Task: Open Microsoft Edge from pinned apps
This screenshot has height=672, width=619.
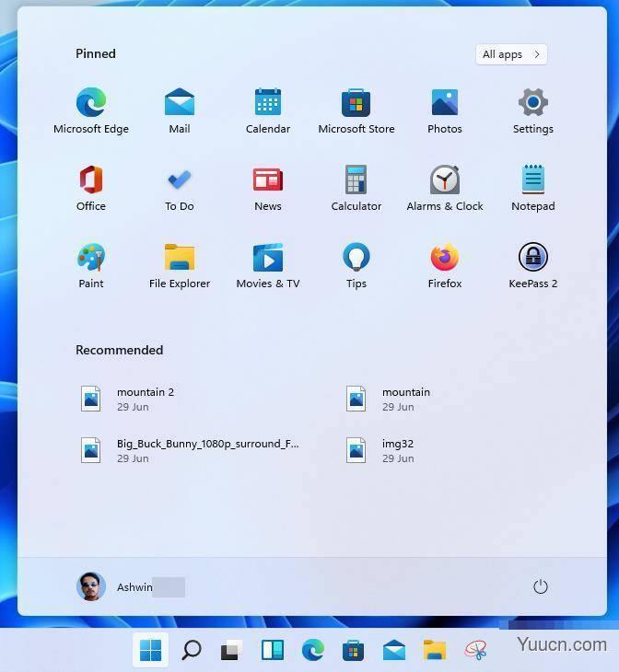Action: click(x=91, y=110)
